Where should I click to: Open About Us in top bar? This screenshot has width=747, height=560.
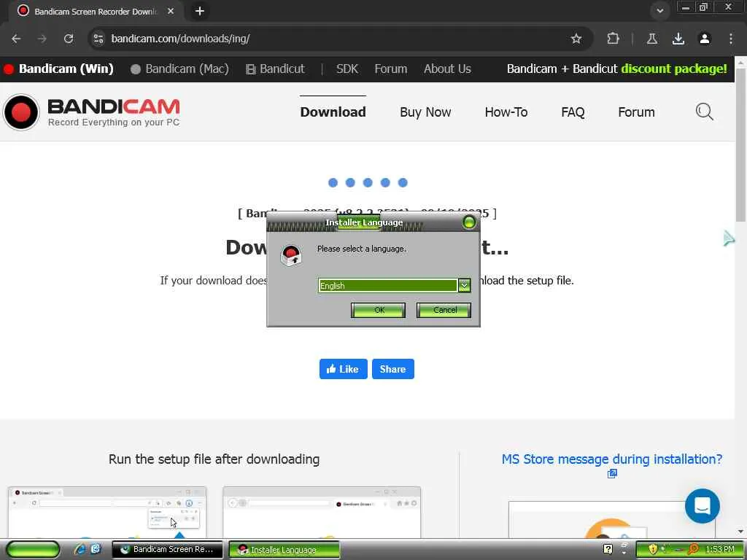[447, 69]
